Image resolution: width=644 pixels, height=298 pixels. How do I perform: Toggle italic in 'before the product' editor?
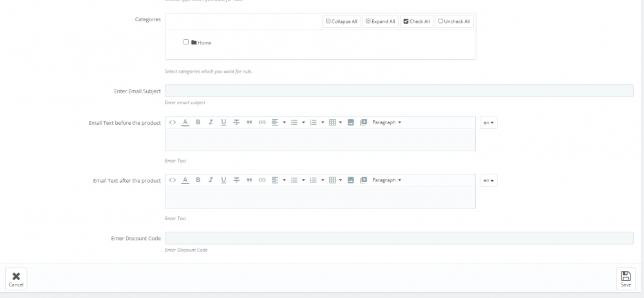(x=211, y=122)
